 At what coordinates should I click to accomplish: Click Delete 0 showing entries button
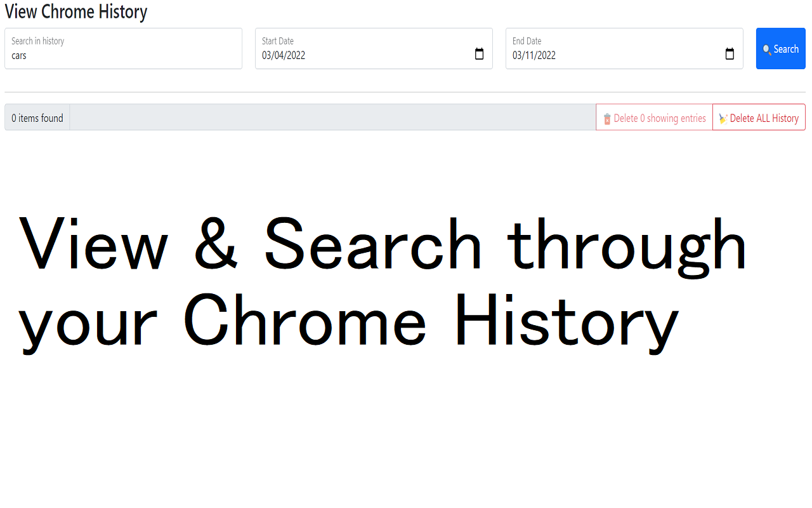[x=654, y=117]
